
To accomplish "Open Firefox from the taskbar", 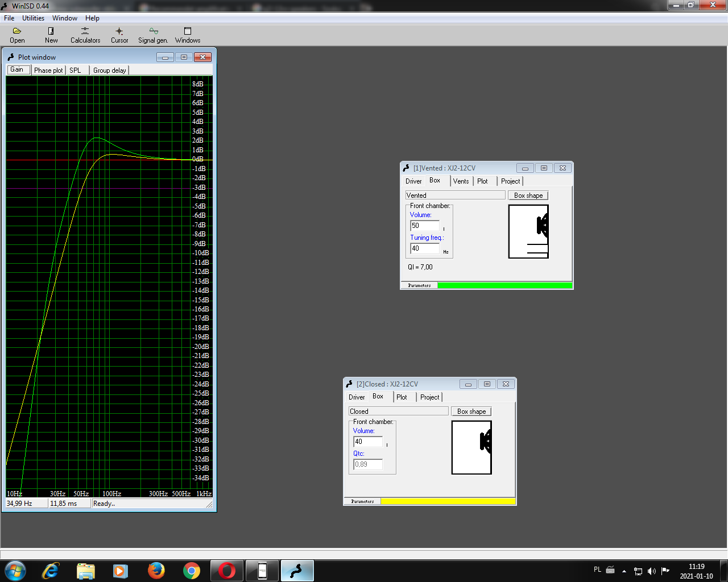I will (156, 570).
